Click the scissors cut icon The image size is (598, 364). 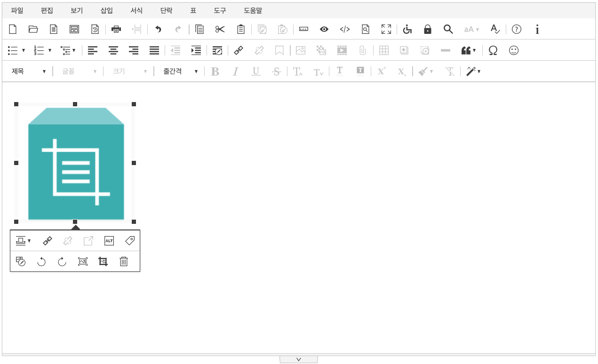tap(220, 29)
